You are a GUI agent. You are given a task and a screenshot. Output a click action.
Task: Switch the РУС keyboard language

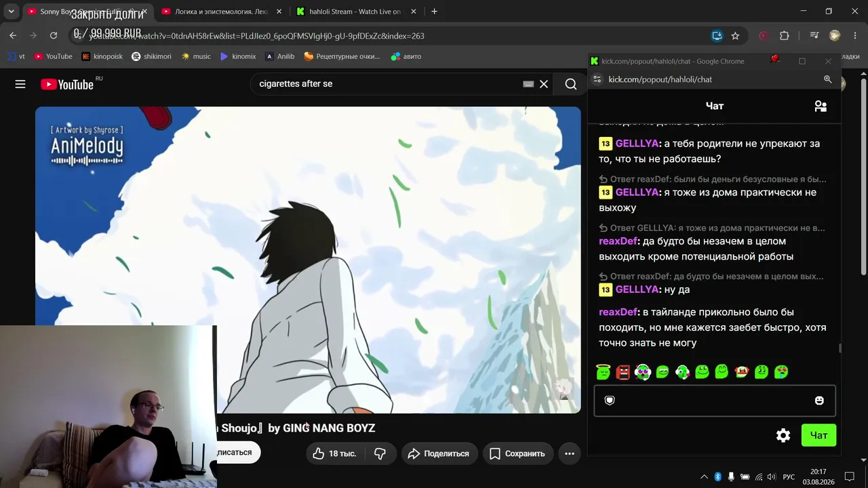tap(789, 476)
